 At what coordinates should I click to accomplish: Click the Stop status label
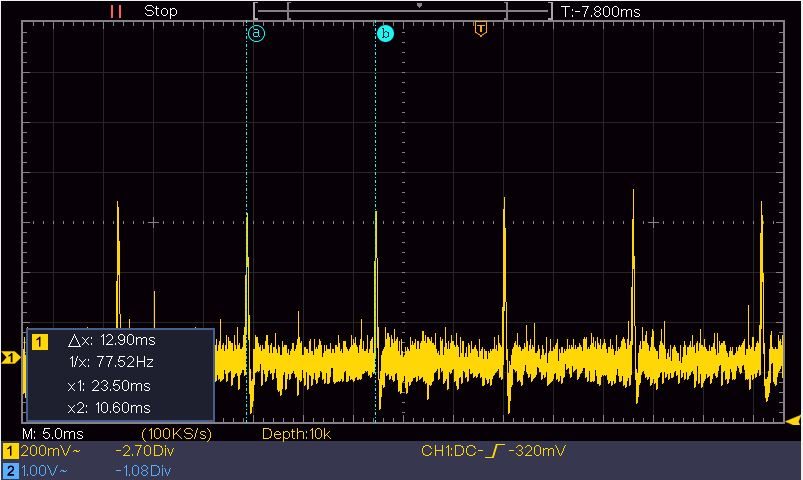point(161,11)
